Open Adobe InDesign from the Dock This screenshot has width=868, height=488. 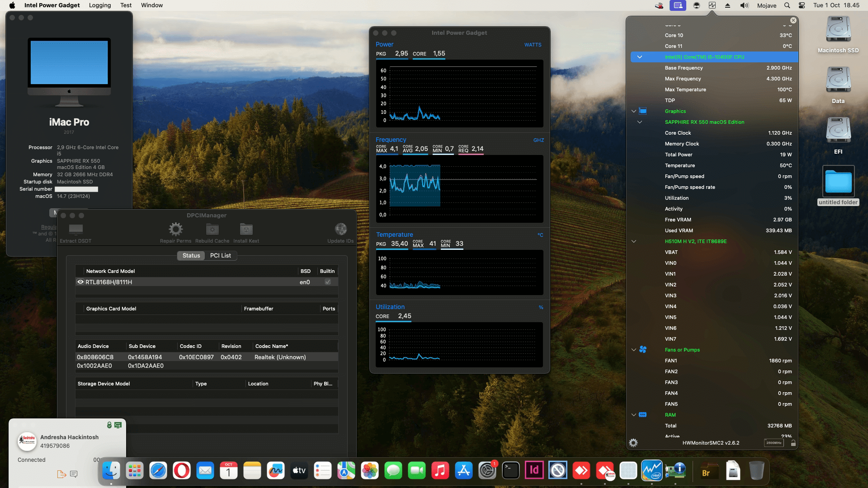(x=534, y=471)
